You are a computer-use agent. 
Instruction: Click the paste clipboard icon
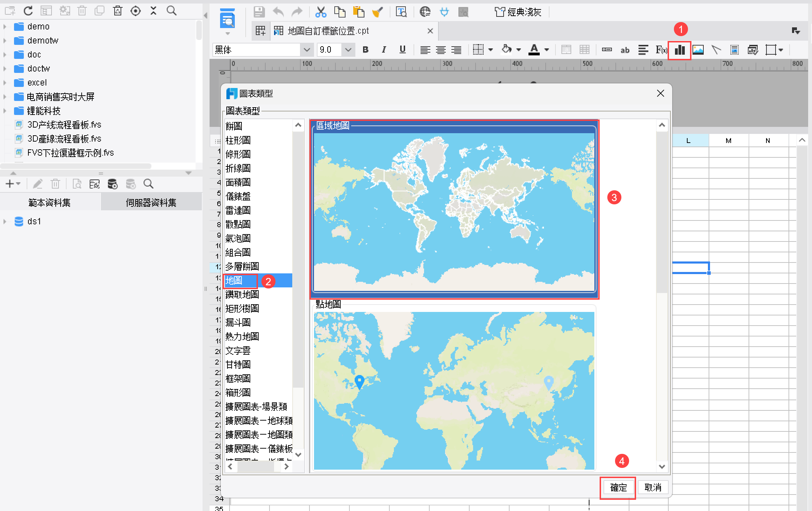[x=359, y=12]
